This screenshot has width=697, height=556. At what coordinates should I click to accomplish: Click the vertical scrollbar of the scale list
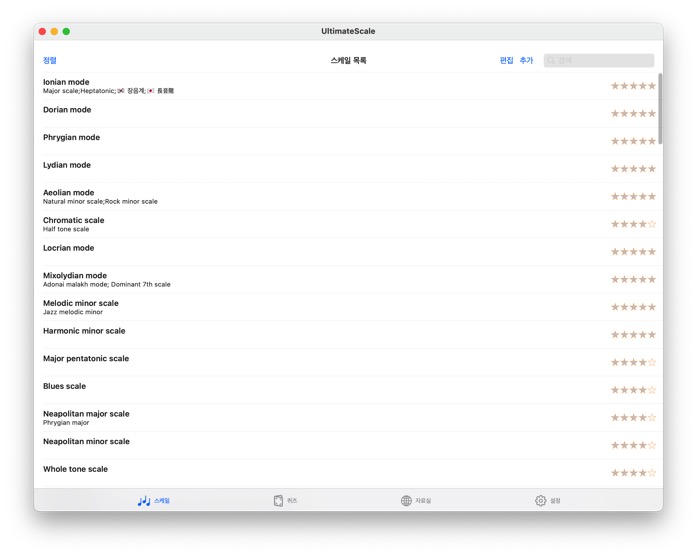click(x=660, y=110)
